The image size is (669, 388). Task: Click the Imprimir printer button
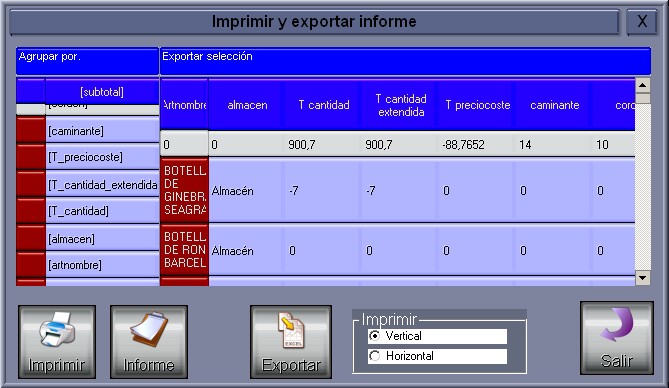(x=57, y=341)
